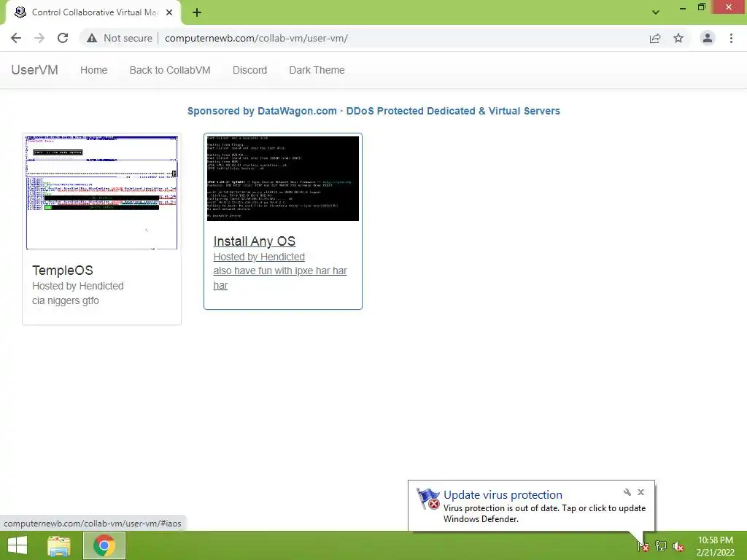Open Chrome's three-dot menu

pos(731,38)
